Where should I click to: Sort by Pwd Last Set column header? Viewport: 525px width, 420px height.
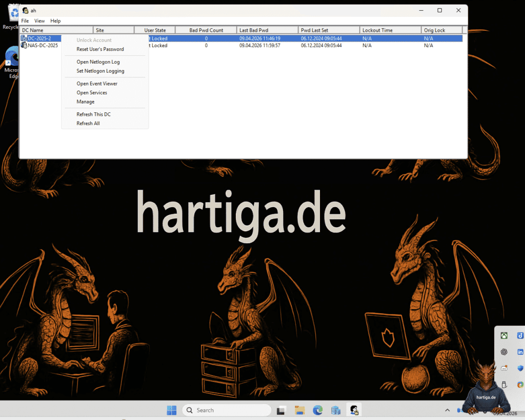pyautogui.click(x=329, y=30)
